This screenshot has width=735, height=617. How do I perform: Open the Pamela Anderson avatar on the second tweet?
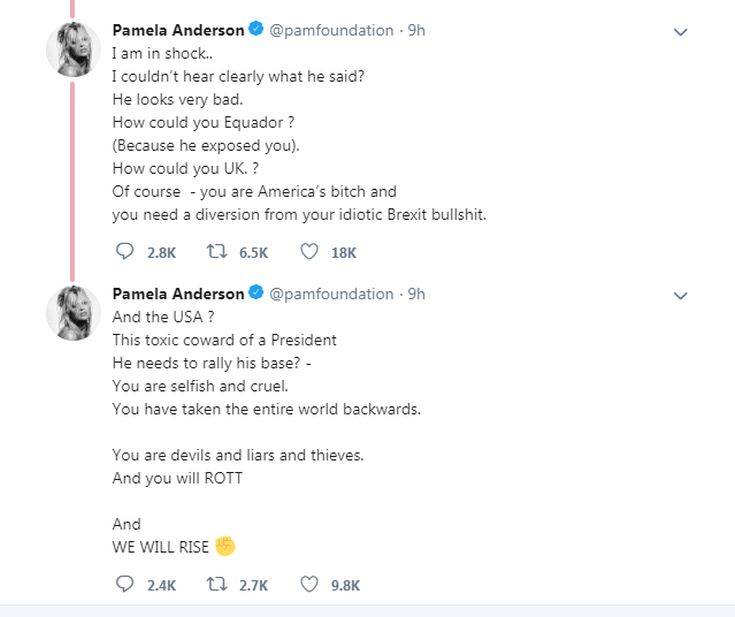[73, 313]
